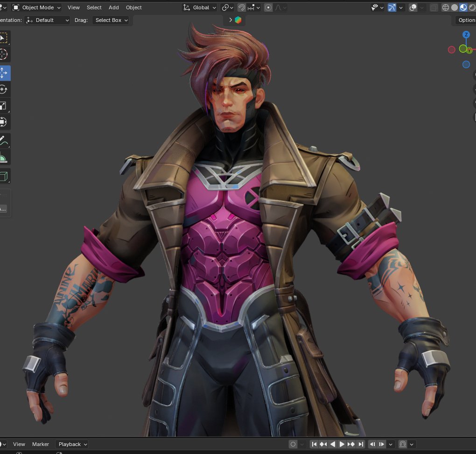Select the Measure tool

(4, 157)
